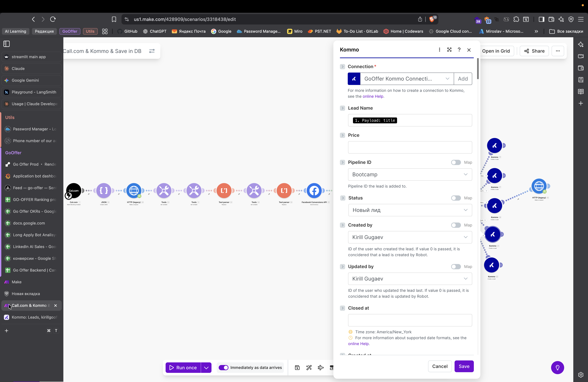Expand the Kommo panel to fullscreen

point(449,50)
